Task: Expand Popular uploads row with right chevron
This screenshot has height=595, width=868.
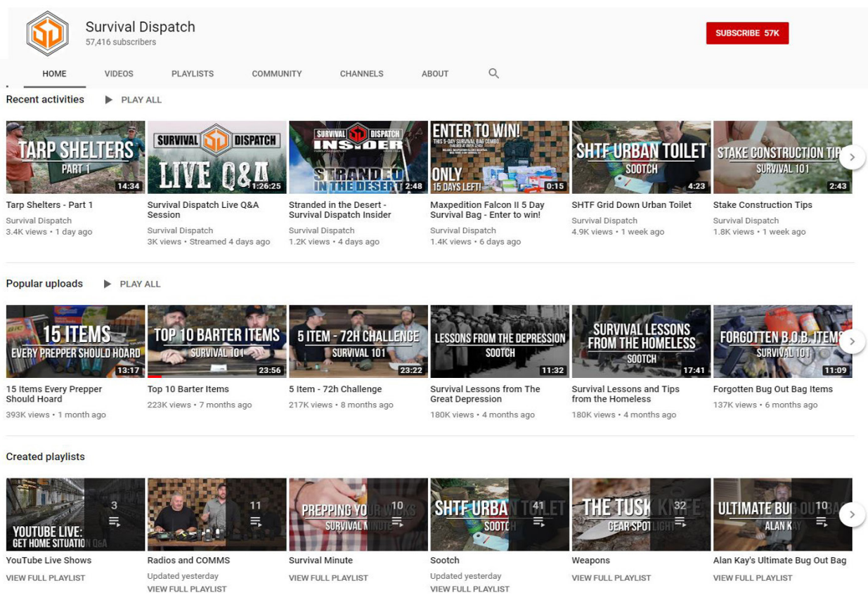Action: (852, 341)
